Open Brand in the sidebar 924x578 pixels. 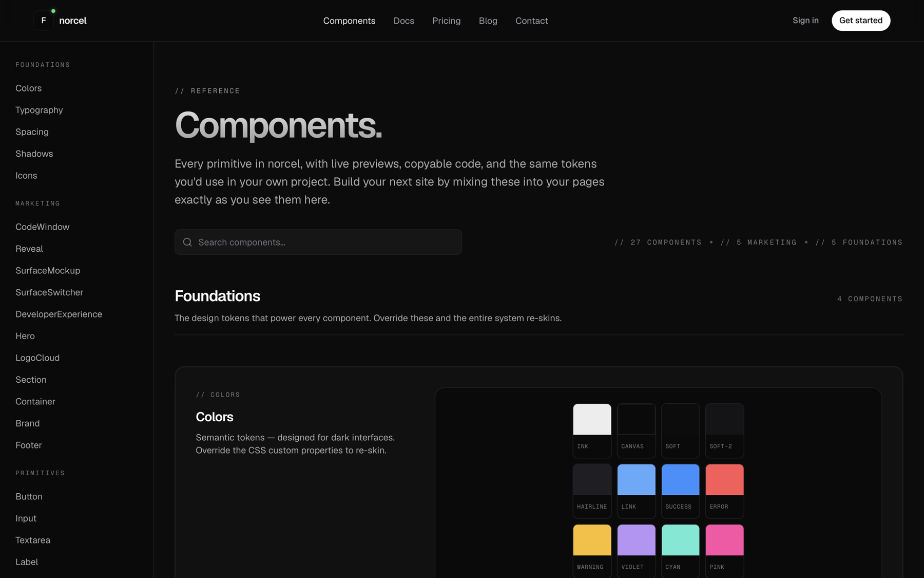pos(27,423)
